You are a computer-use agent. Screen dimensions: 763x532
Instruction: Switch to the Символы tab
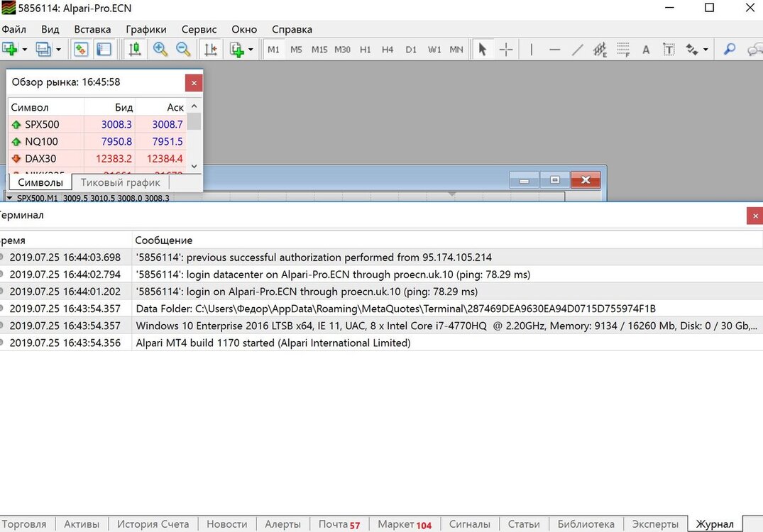(40, 182)
